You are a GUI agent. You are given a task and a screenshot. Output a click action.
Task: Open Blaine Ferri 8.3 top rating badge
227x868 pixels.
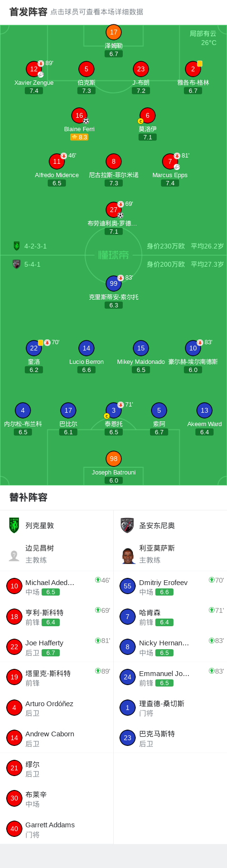(x=79, y=137)
